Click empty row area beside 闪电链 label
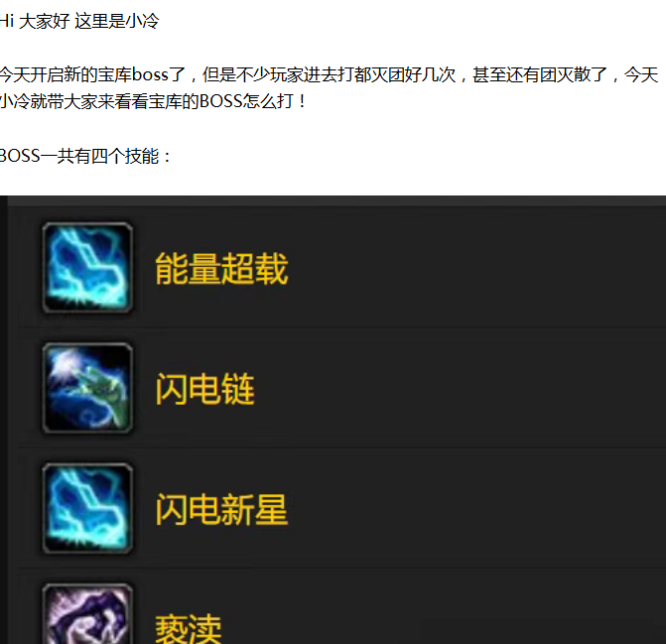Screen dimensions: 666x644 coord(461,389)
